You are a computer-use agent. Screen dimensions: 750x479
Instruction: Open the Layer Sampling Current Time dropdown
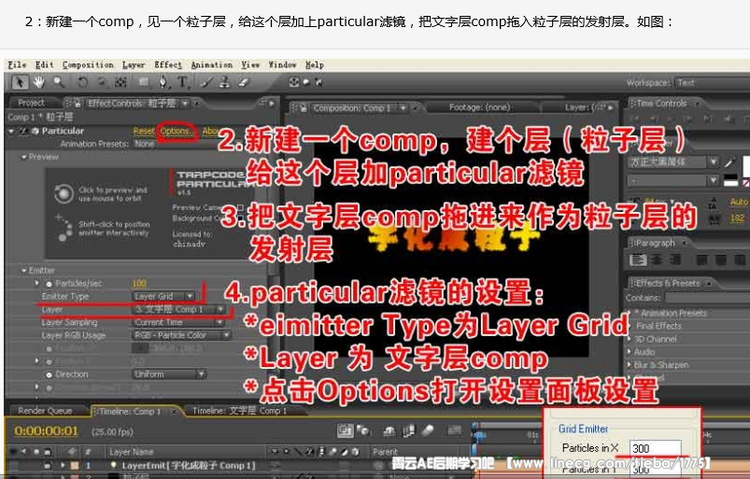[179, 323]
